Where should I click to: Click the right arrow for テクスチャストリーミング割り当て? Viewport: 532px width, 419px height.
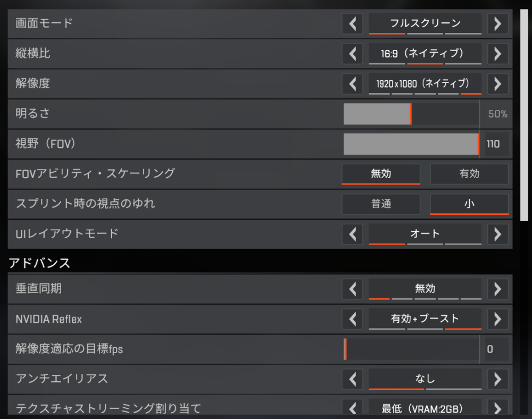click(498, 408)
